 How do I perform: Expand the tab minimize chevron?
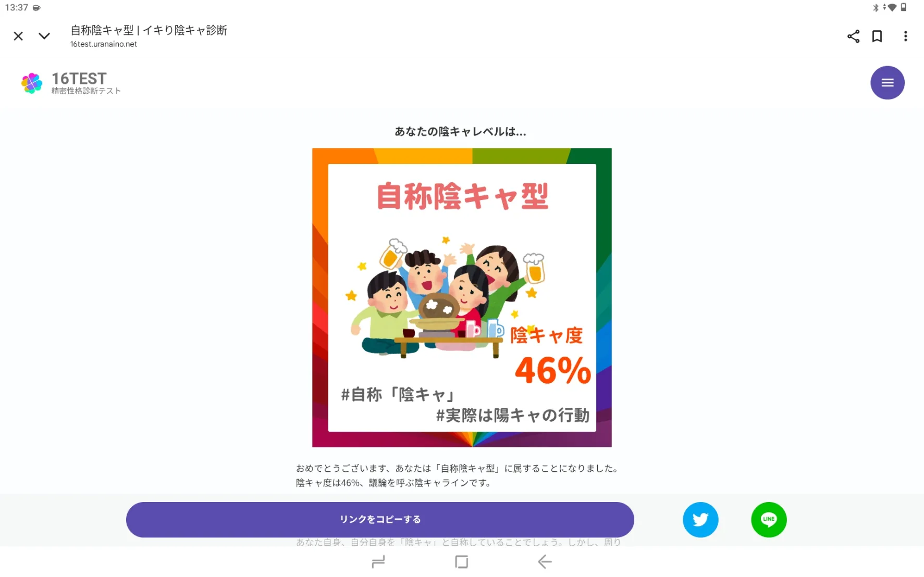click(x=44, y=36)
